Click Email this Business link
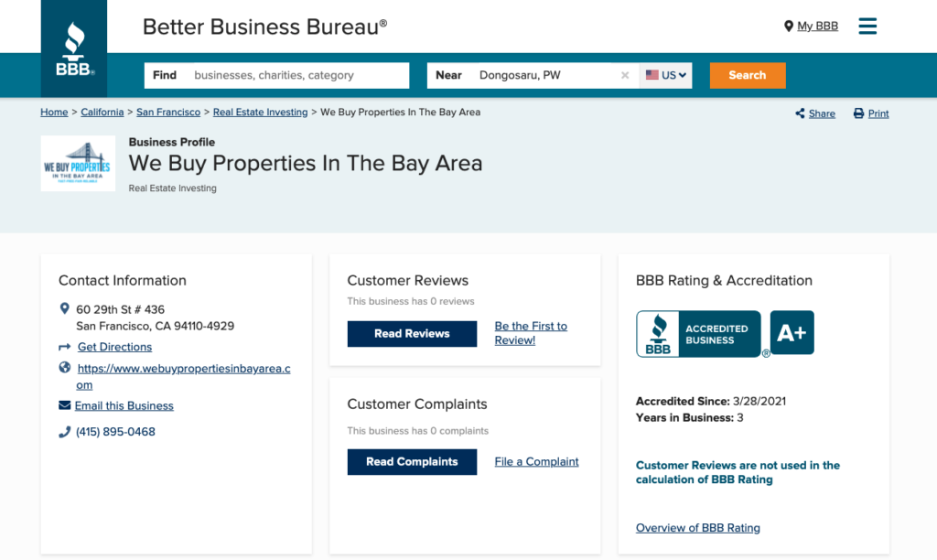The width and height of the screenshot is (937, 560). [124, 405]
